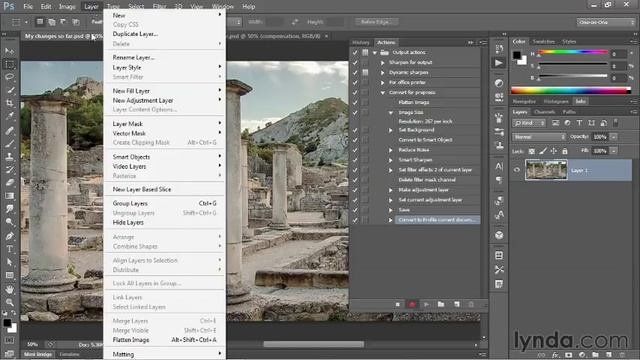The height and width of the screenshot is (360, 640).
Task: Open the File menu
Action: [x=28, y=7]
